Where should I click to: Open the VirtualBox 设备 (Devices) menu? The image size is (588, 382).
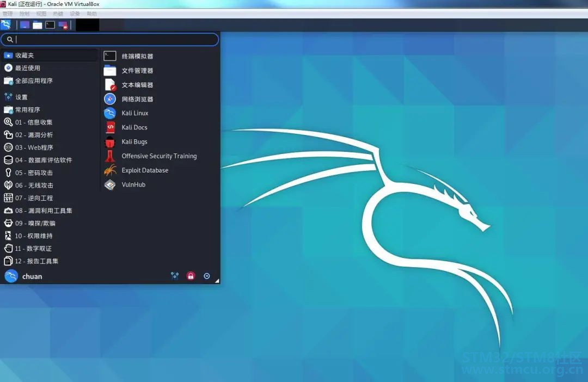[75, 14]
